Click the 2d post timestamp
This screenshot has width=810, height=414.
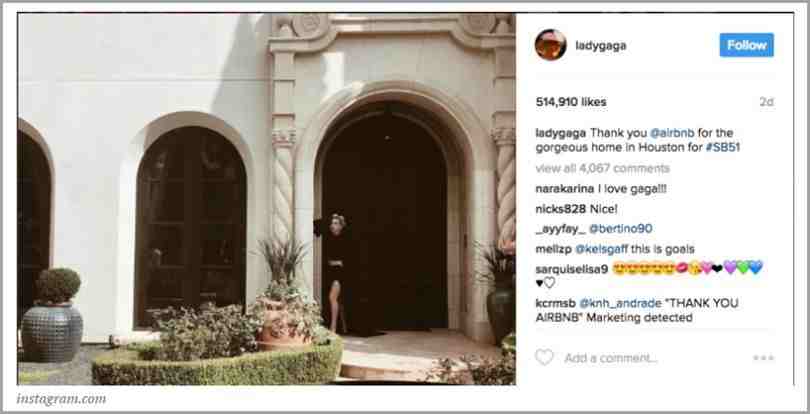point(767,102)
